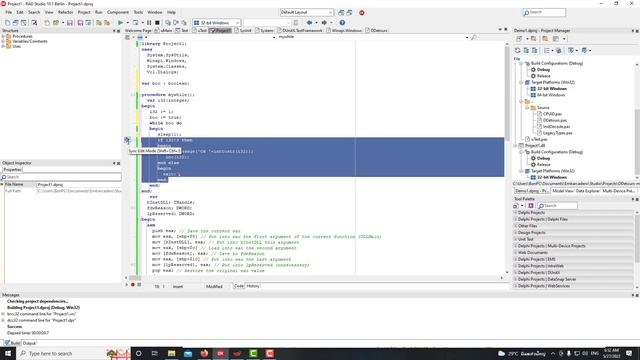Expand the Uses node in Structure
The width and height of the screenshot is (640, 360).
(x=3, y=46)
